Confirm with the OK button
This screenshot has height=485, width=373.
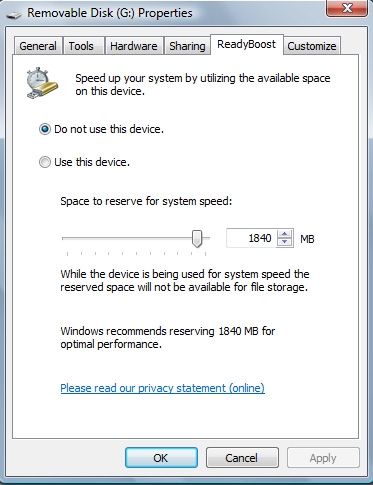[161, 458]
